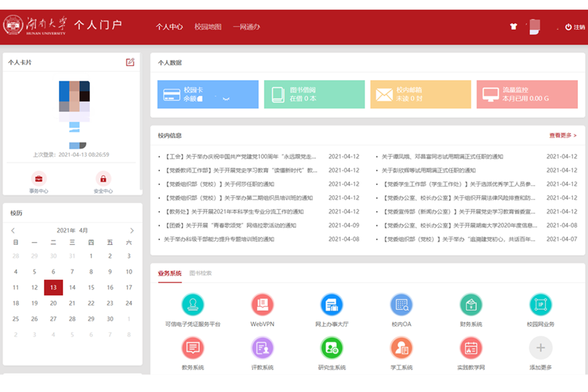Click the 注销 logout button
The height and width of the screenshot is (392, 588).
point(575,27)
